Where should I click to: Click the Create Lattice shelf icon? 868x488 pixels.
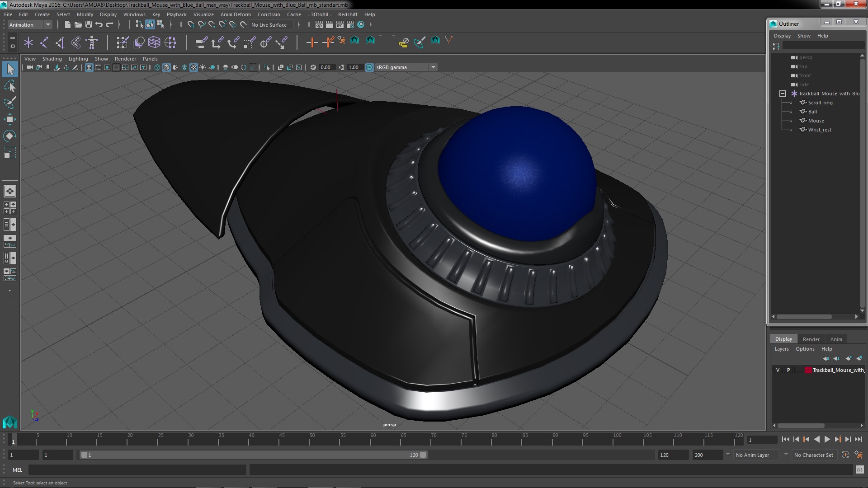point(154,42)
